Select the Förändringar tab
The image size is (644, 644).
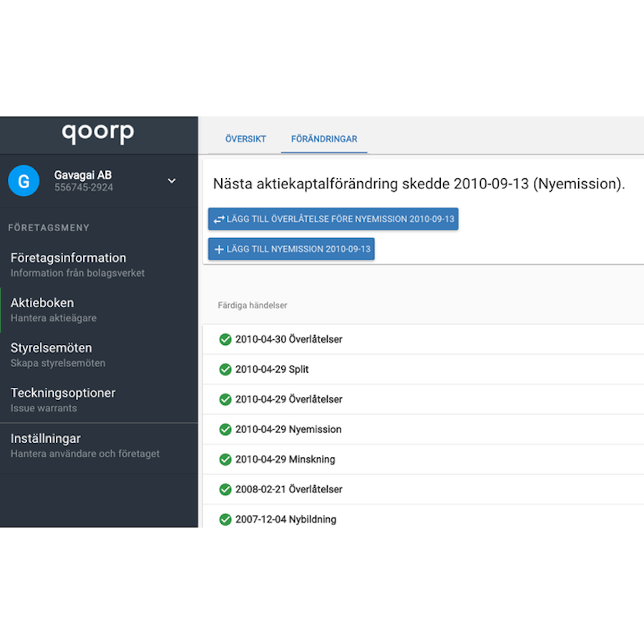(324, 139)
